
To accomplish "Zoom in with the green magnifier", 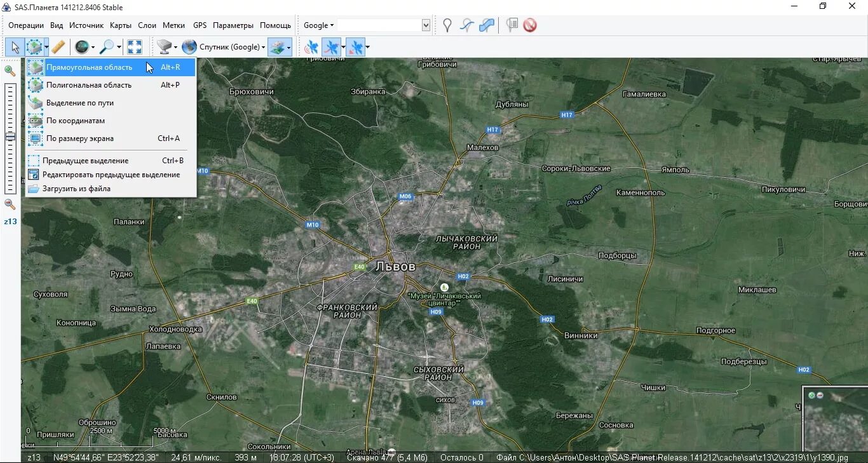I will 10,71.
